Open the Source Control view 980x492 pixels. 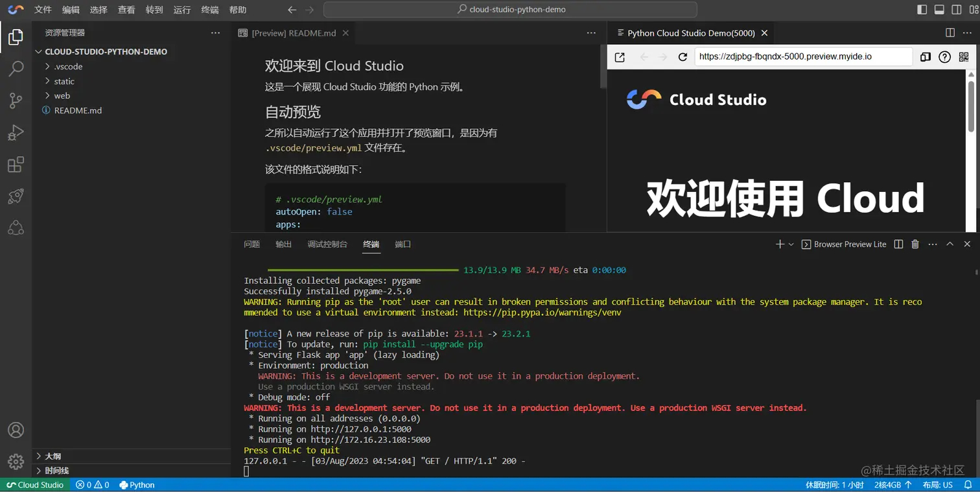coord(16,100)
